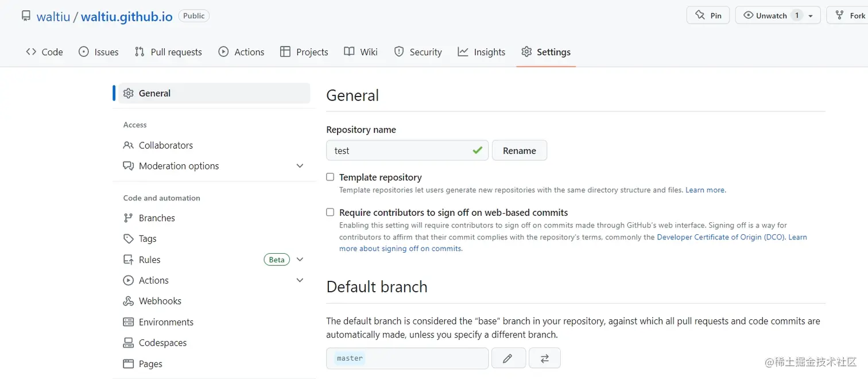Screen dimensions: 868x379
Task: Click the Wiki book icon
Action: (349, 52)
